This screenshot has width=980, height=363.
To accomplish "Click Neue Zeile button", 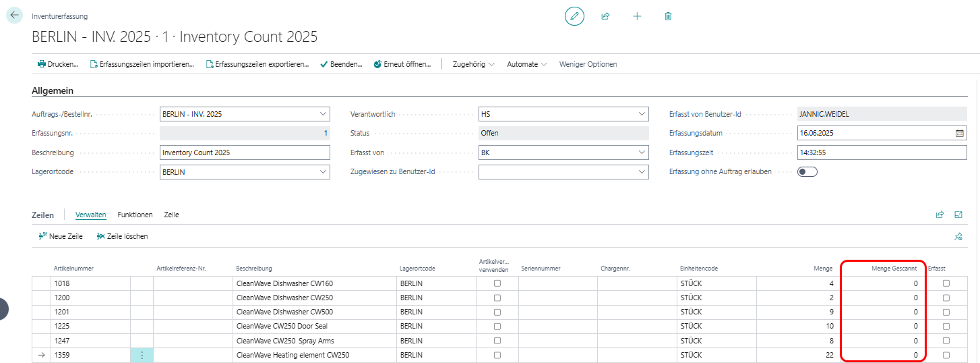I will point(61,236).
